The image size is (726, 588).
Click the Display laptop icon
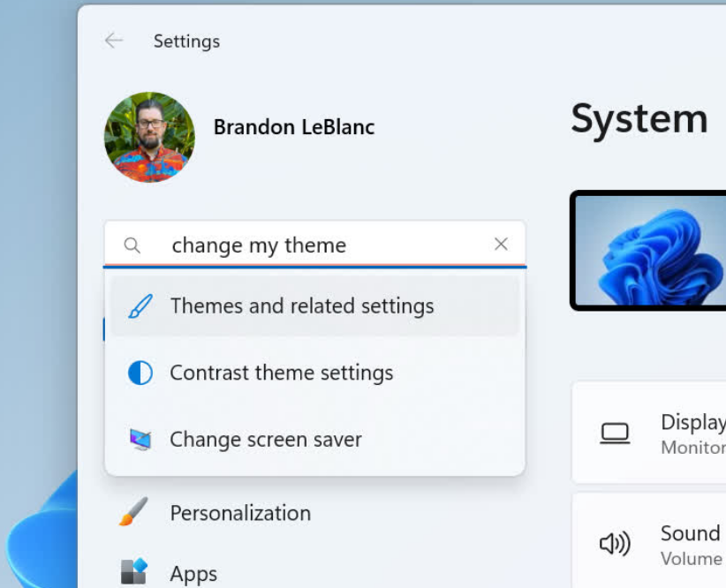615,433
